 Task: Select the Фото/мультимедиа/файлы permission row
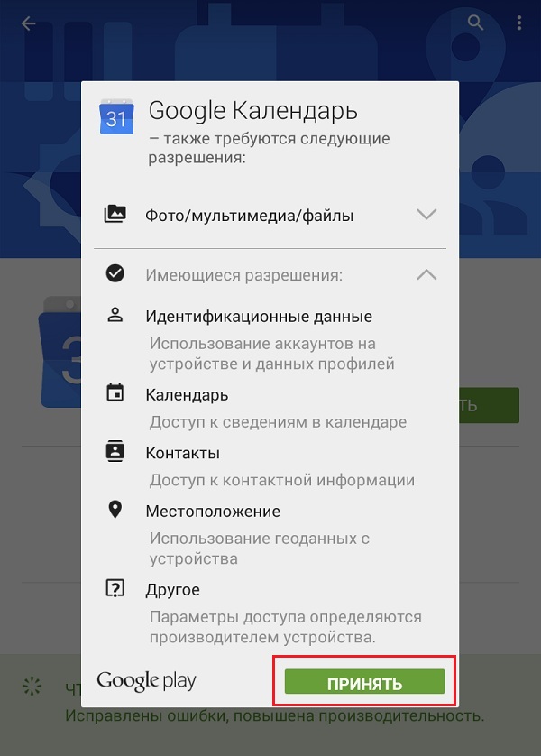pos(270,215)
